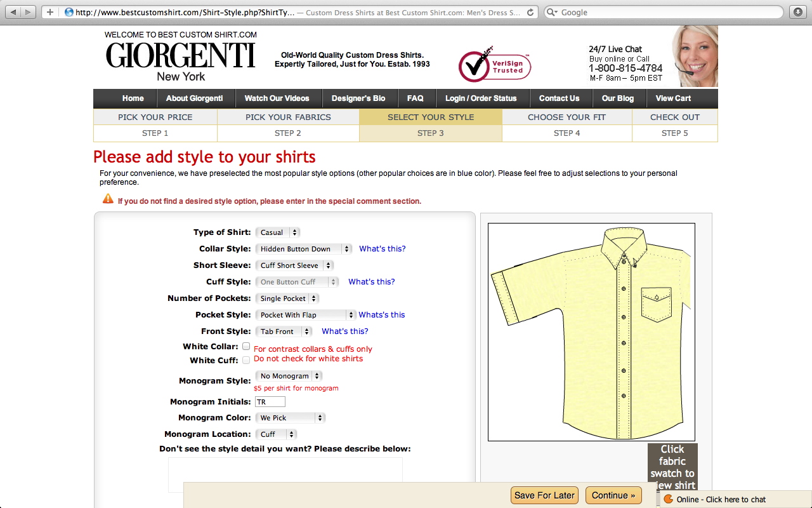Click the new tab plus icon

click(x=49, y=11)
